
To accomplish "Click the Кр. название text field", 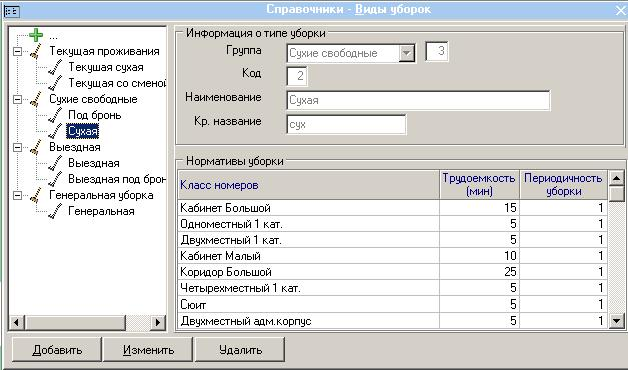I will (346, 125).
